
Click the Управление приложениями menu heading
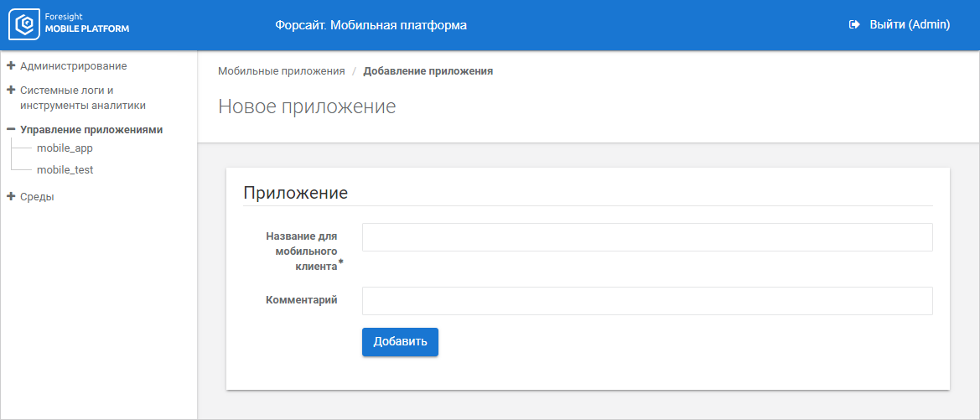[91, 130]
